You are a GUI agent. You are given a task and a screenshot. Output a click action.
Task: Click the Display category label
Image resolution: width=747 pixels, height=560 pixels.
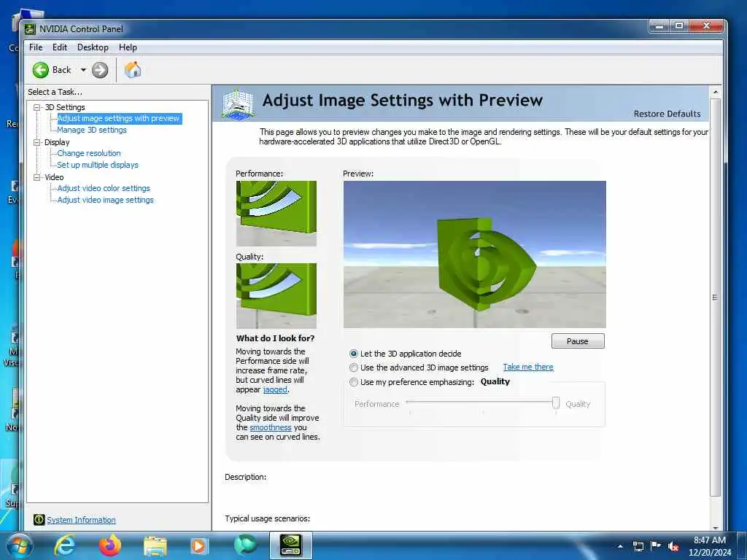point(57,142)
